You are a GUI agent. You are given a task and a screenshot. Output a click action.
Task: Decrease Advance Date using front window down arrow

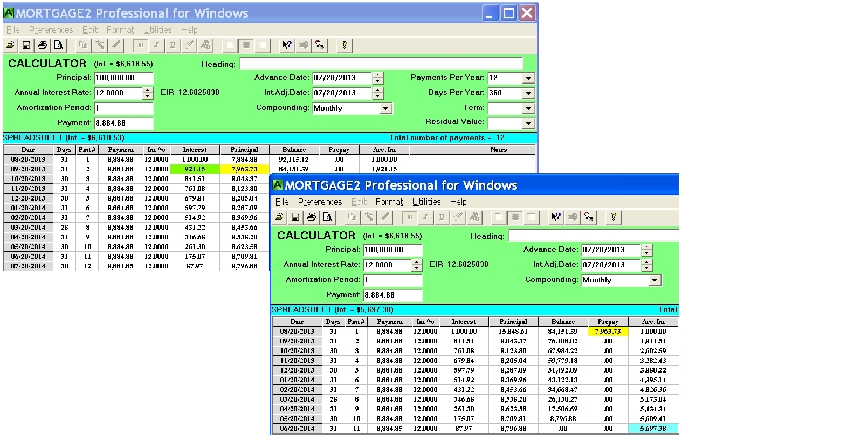[x=647, y=253]
